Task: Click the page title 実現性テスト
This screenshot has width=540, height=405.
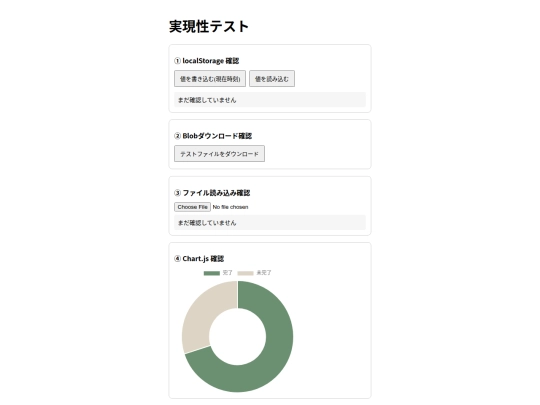Action: point(209,27)
